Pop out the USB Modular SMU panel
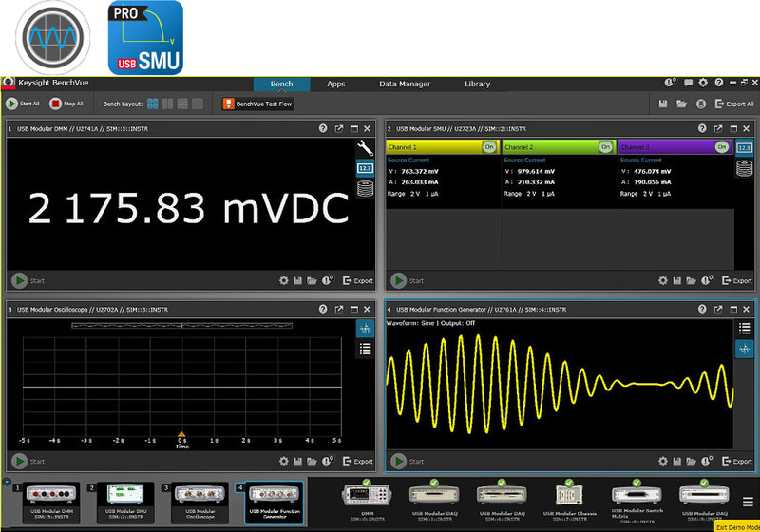Viewport: 760px width, 532px height. [x=718, y=128]
